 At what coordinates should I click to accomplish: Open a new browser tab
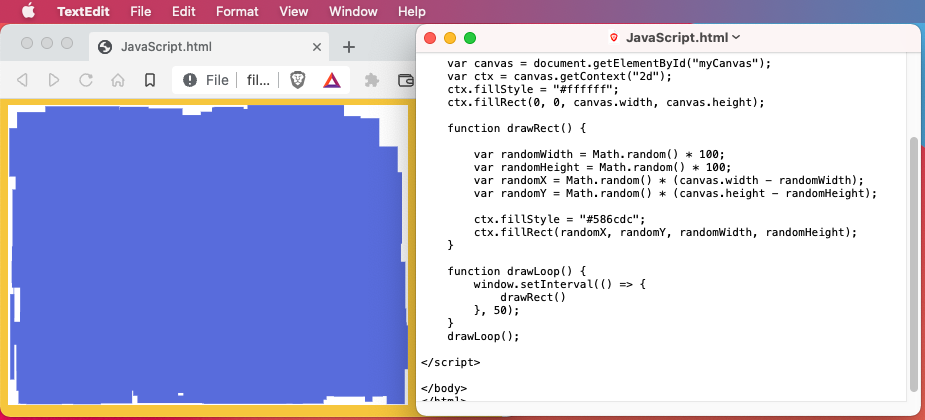click(349, 47)
